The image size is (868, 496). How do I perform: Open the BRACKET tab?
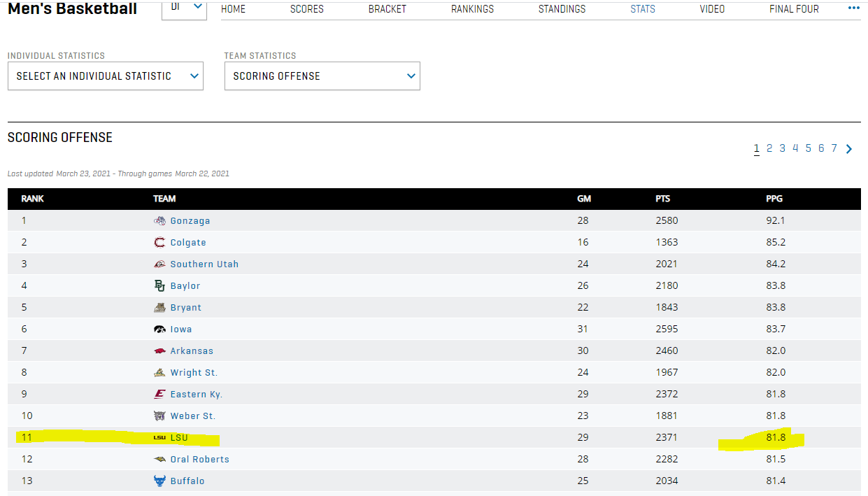pos(387,9)
